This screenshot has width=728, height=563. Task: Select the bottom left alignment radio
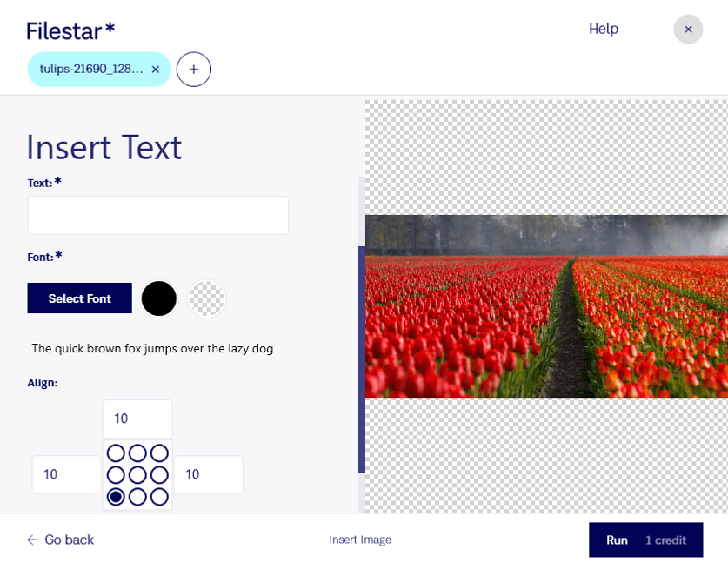coord(116,497)
